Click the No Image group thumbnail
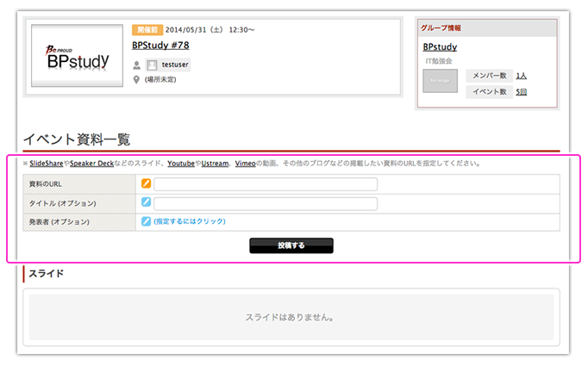Screen dimensions: 588x366 click(441, 81)
